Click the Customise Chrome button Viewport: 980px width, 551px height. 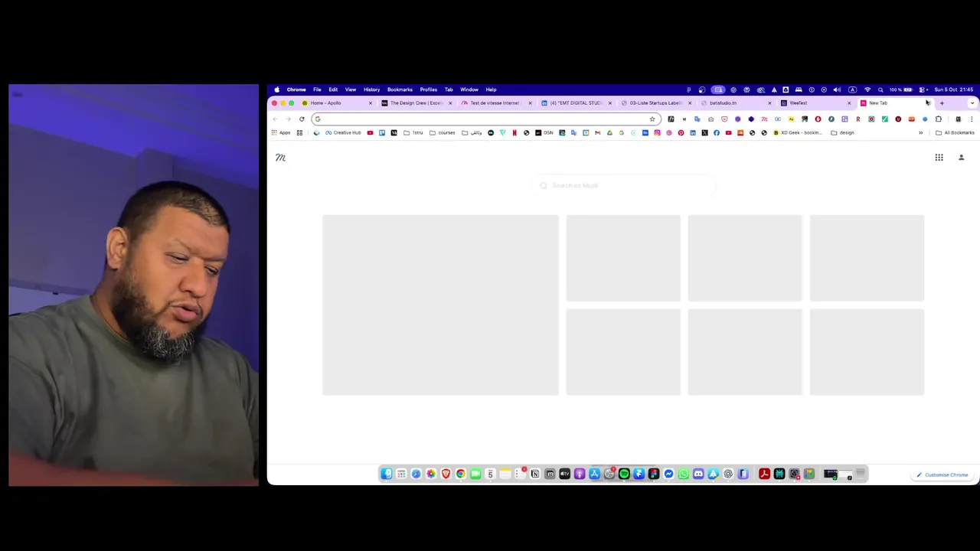click(x=942, y=474)
